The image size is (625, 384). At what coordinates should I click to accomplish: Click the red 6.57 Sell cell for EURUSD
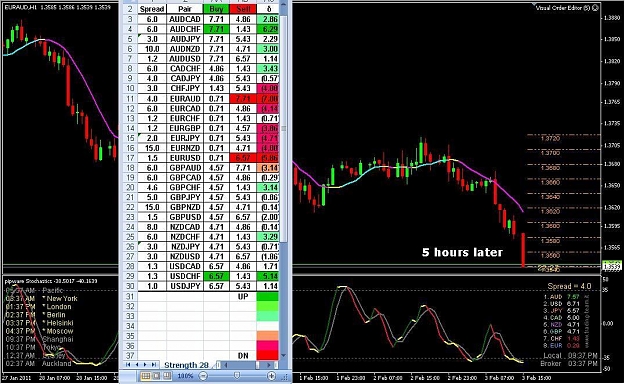243,158
